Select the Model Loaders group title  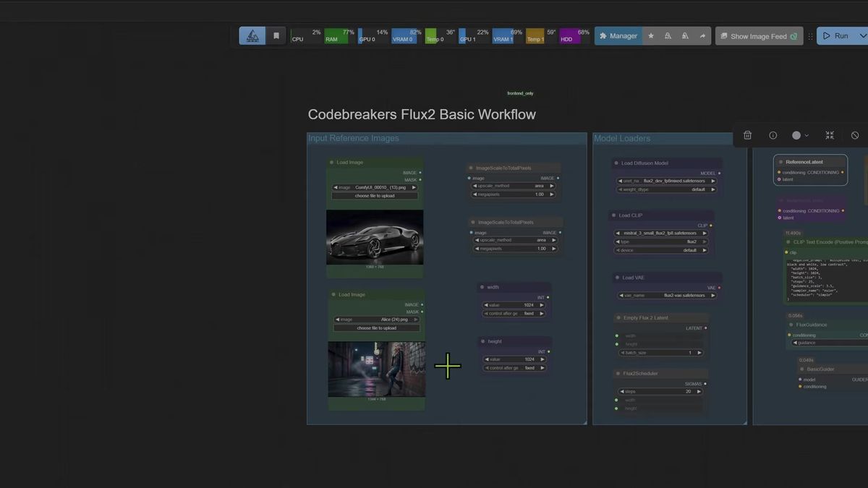tap(622, 138)
